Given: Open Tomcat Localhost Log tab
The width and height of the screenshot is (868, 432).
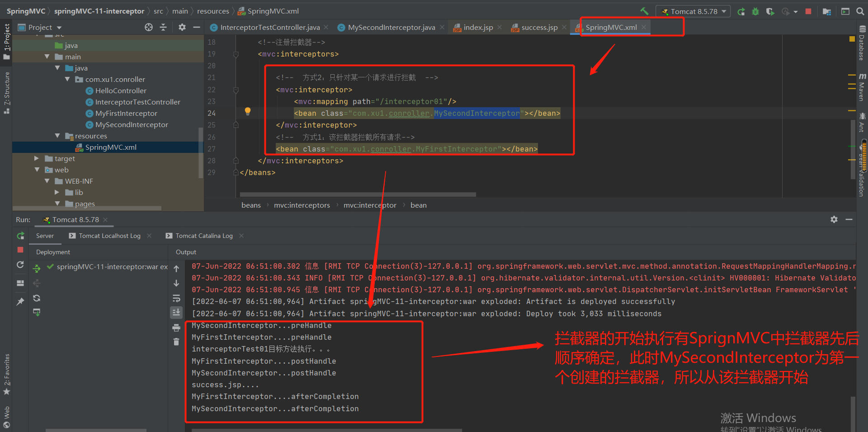Looking at the screenshot, I should pos(109,236).
